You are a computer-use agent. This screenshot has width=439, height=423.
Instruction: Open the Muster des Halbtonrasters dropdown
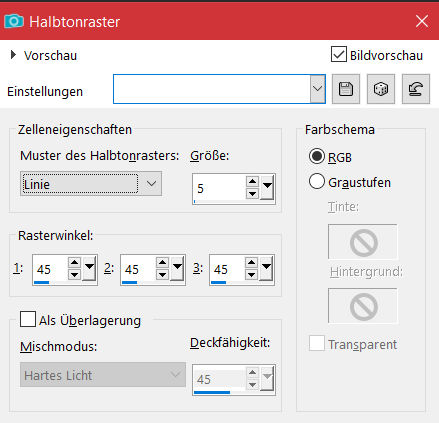point(91,184)
